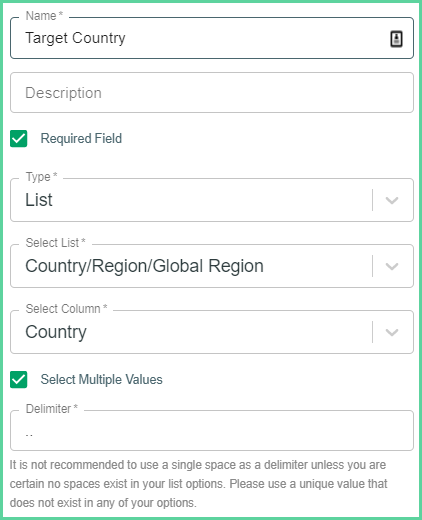Click the delimiter recommendation helper text
Viewport: 422px width, 520px height.
198,484
